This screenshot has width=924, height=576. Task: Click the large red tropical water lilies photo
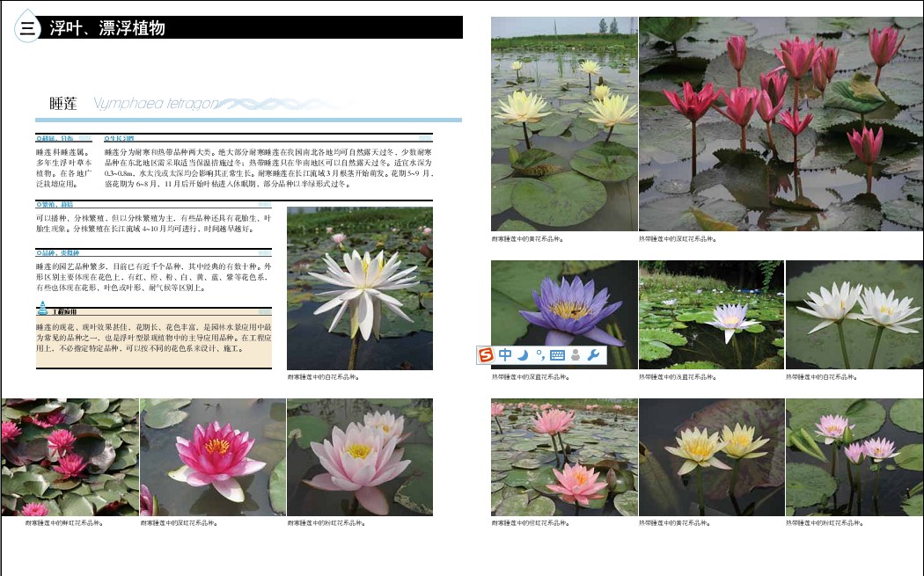tap(781, 123)
